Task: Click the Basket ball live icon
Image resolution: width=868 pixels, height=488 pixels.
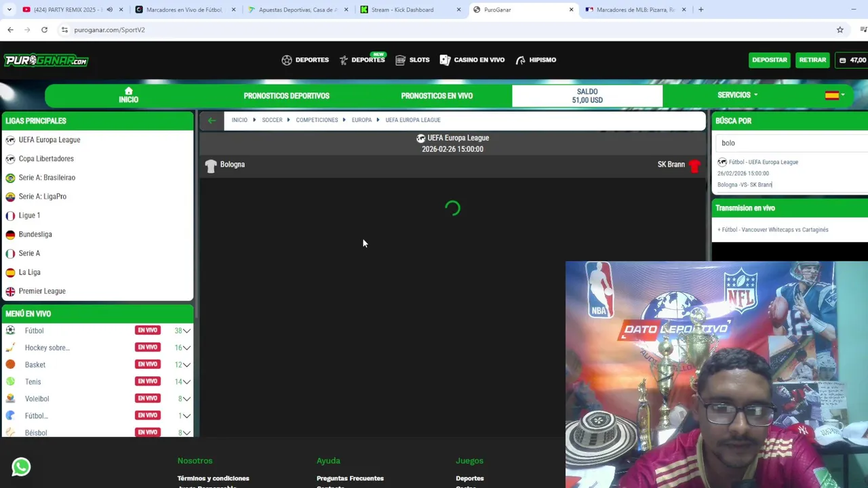Action: coord(10,364)
